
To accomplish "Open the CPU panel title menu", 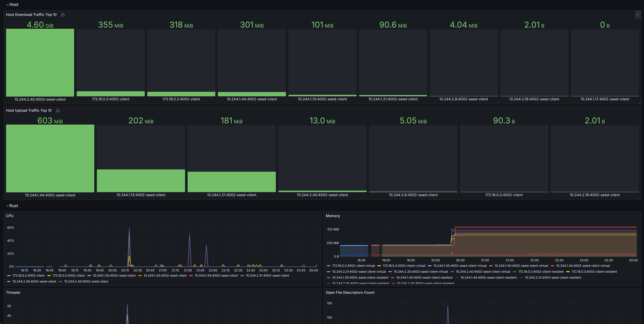I will tap(10, 216).
